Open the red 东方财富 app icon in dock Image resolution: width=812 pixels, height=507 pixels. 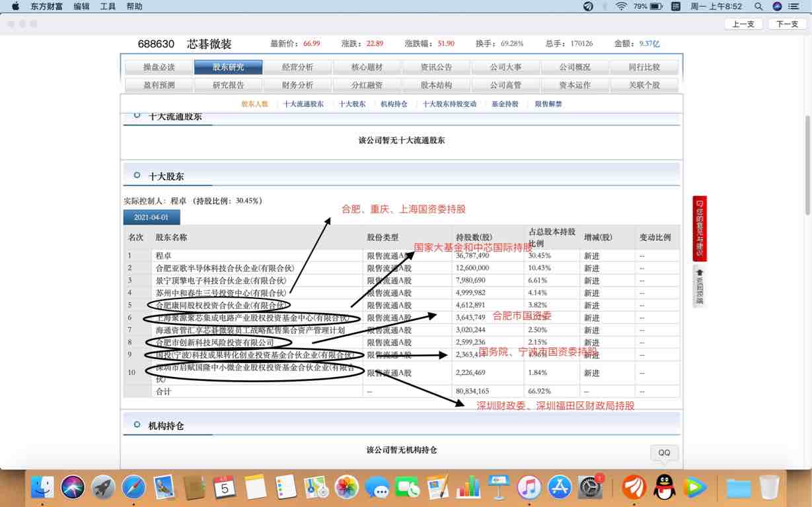pos(634,487)
